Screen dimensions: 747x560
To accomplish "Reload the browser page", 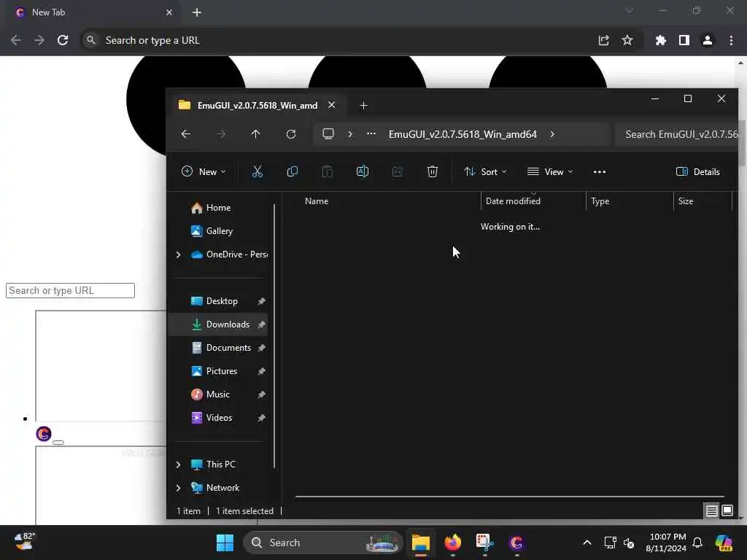I will tap(63, 41).
